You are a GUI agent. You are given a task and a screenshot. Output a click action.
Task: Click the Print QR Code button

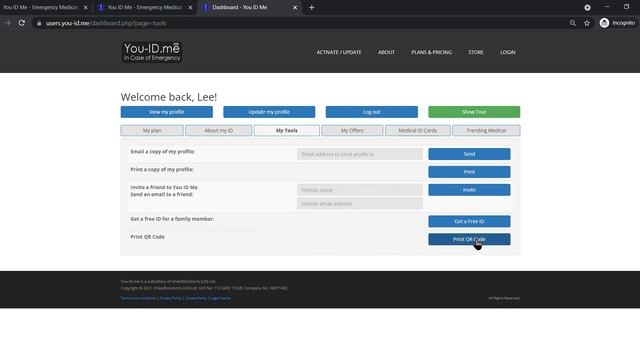point(469,239)
